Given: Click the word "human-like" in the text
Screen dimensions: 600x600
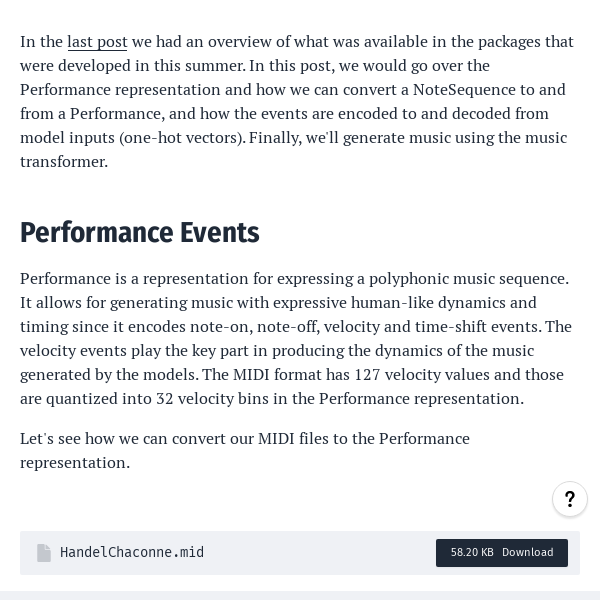Looking at the screenshot, I should point(392,303).
